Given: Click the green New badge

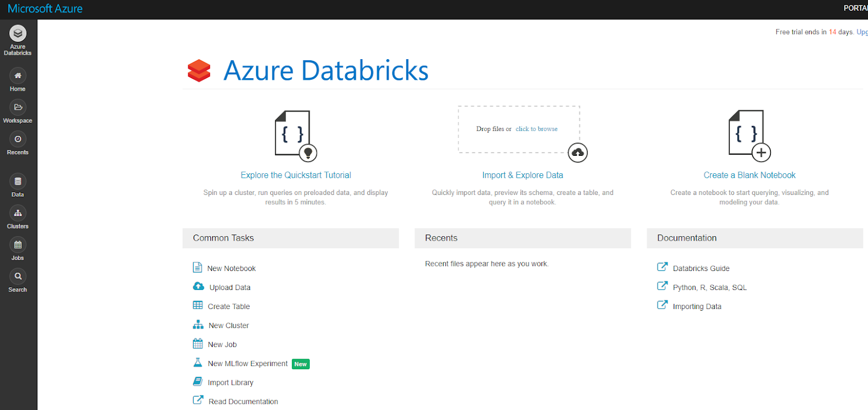Looking at the screenshot, I should 301,364.
